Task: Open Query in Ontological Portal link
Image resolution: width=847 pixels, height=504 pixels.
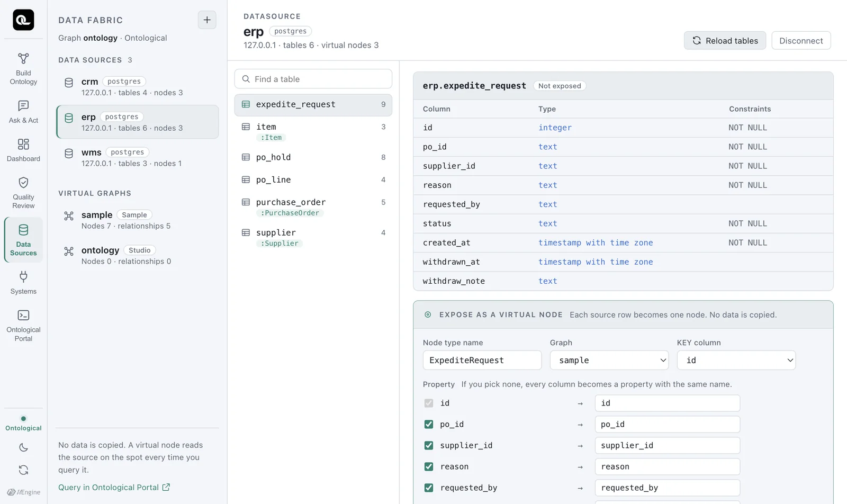Action: coord(114,488)
